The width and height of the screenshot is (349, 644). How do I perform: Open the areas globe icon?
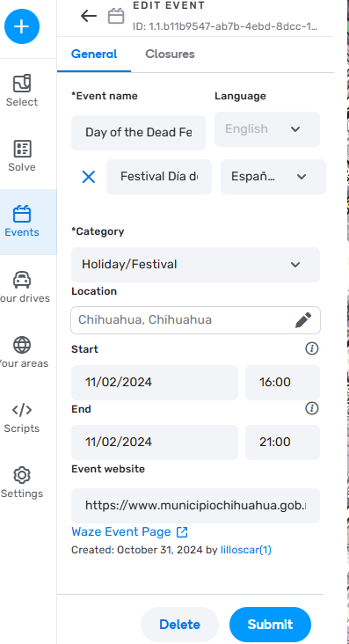[22, 345]
